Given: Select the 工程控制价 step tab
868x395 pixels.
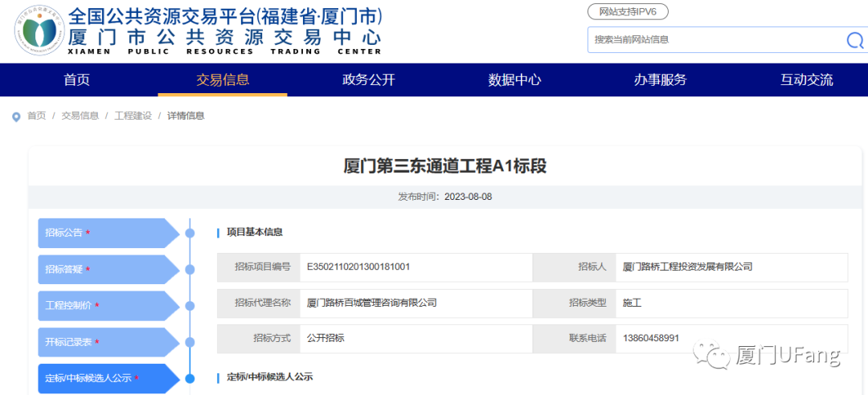Looking at the screenshot, I should [x=108, y=306].
